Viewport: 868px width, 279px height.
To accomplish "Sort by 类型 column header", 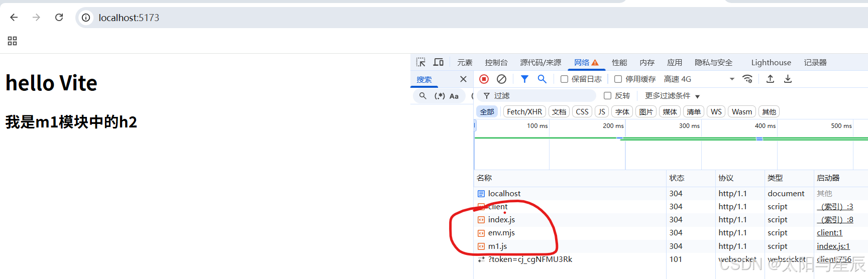I will (x=789, y=178).
